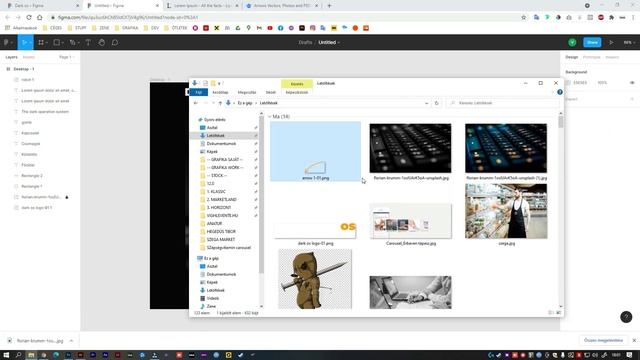Click the taskbar search icon
This screenshot has width=640, height=360.
coord(18,355)
